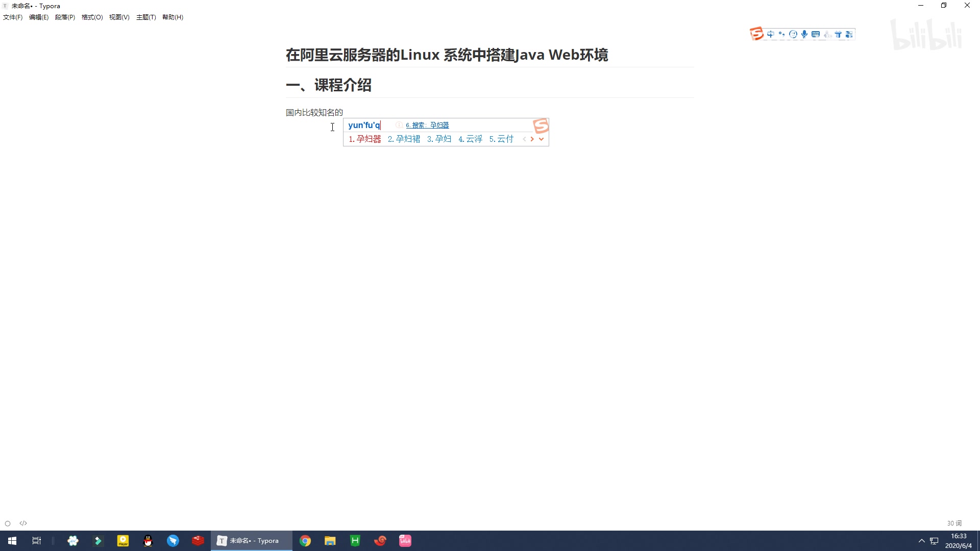
Task: Open the green H taskbar app
Action: [x=355, y=541]
